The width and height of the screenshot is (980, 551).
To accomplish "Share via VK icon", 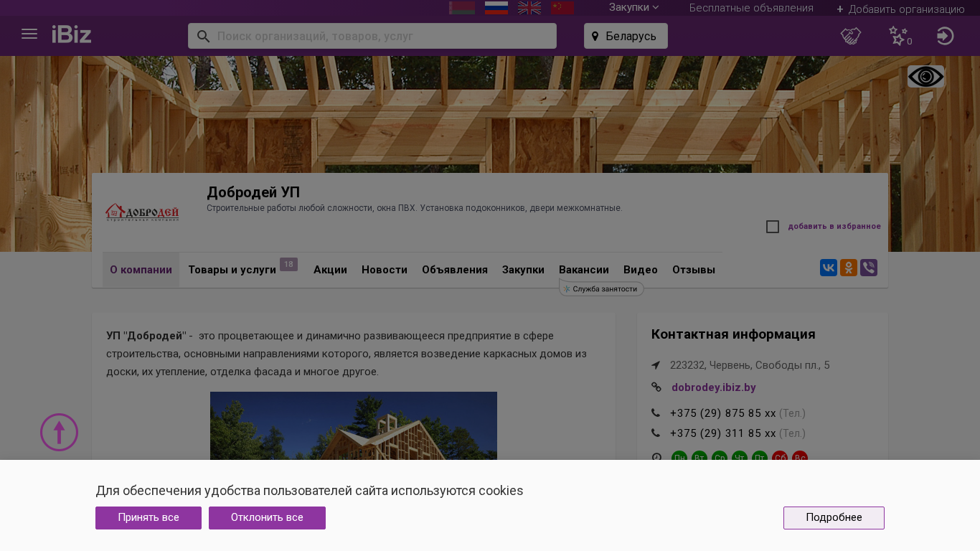I will click(x=829, y=268).
